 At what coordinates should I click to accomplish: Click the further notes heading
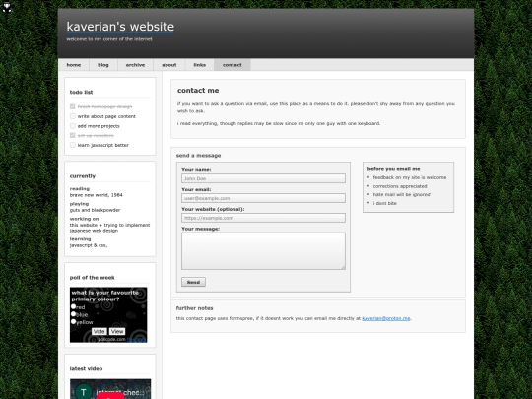tap(194, 308)
